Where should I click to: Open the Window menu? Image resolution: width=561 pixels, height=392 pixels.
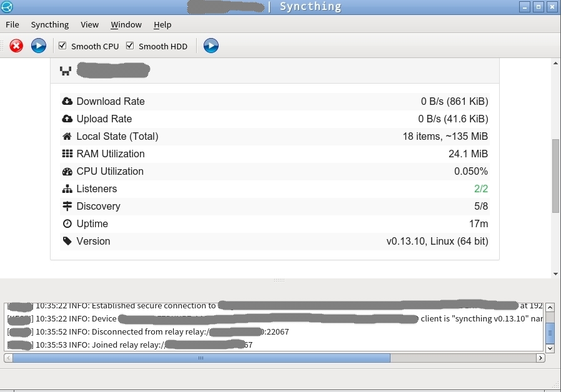(126, 25)
